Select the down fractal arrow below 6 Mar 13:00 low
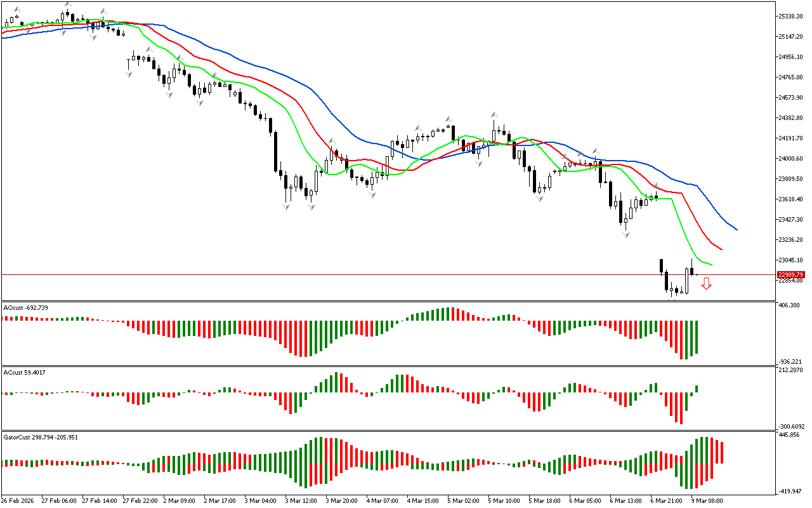 (626, 234)
